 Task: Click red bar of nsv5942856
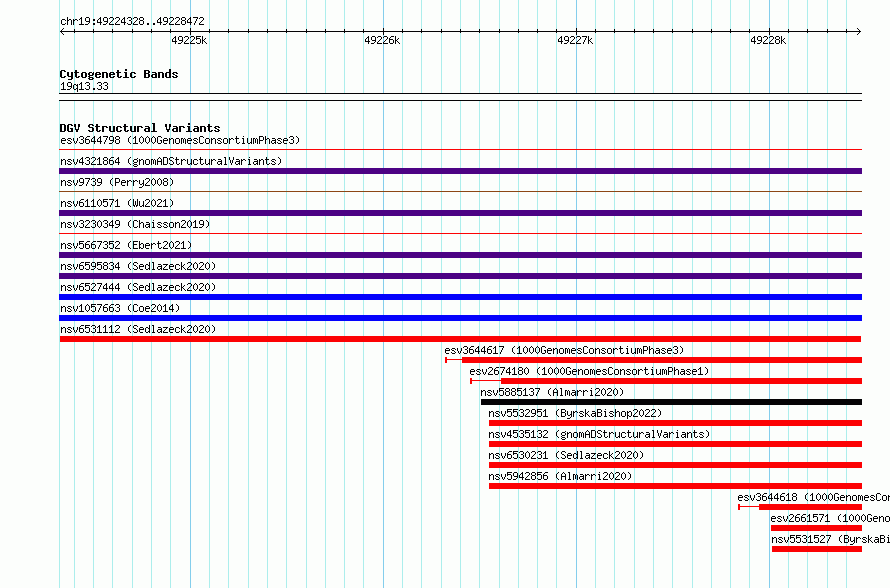click(675, 486)
